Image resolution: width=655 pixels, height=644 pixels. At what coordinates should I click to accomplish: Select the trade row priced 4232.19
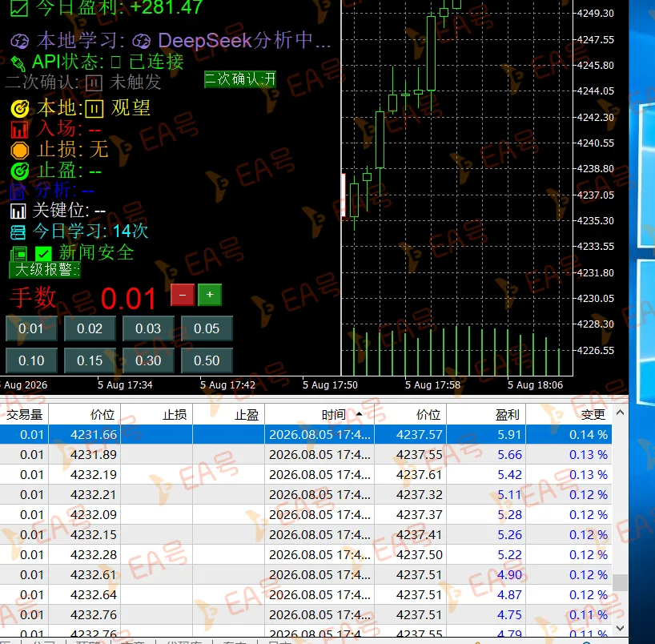click(306, 474)
